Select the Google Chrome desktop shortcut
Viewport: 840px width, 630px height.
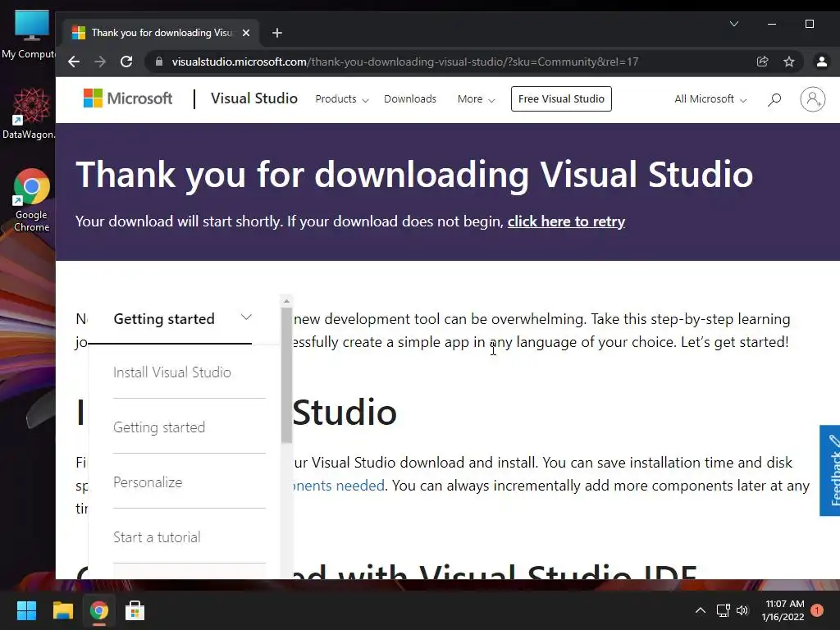click(31, 200)
